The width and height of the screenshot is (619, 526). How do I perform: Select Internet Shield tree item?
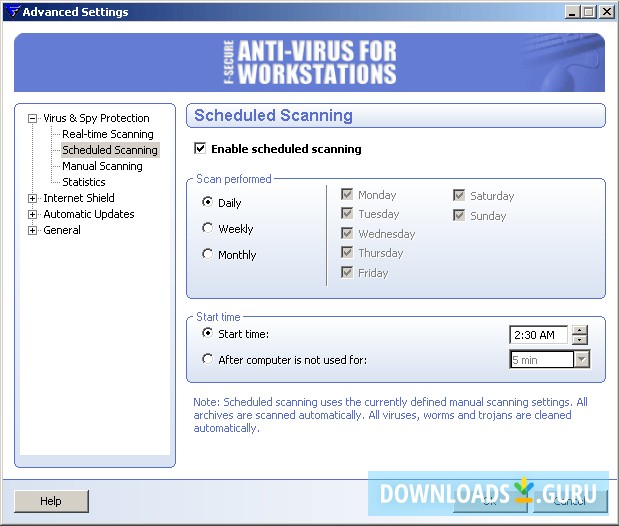click(x=79, y=198)
